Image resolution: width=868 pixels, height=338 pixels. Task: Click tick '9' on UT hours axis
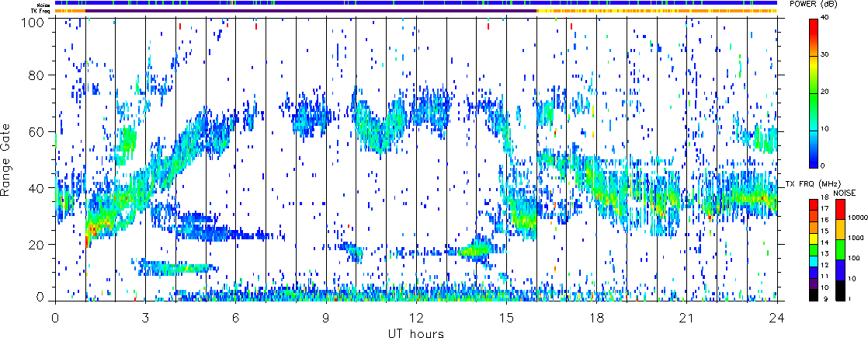[326, 318]
